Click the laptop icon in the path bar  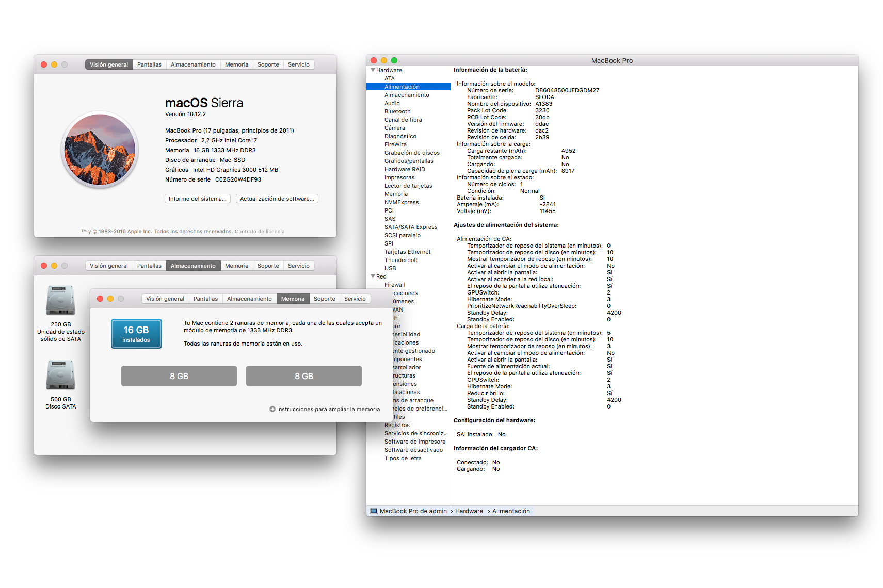[374, 511]
